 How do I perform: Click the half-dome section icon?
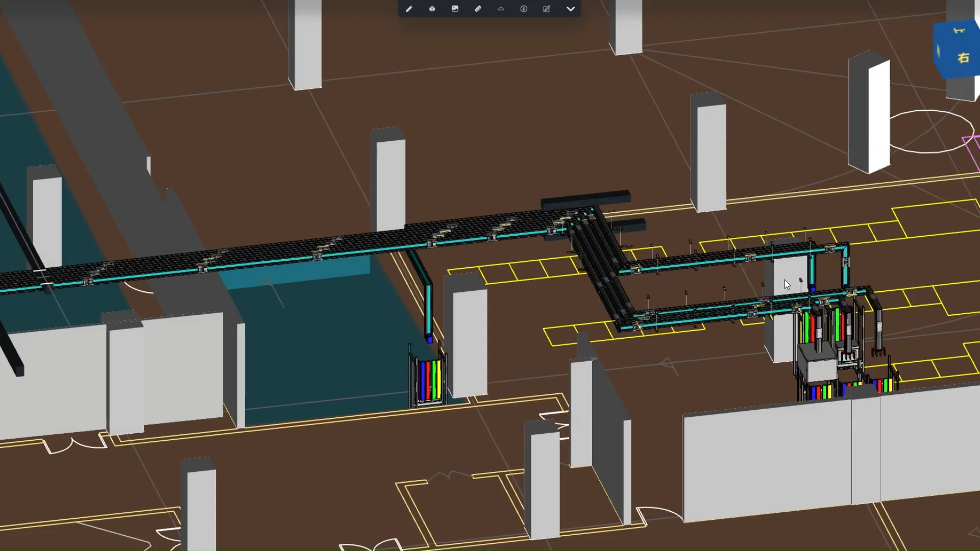tap(501, 9)
